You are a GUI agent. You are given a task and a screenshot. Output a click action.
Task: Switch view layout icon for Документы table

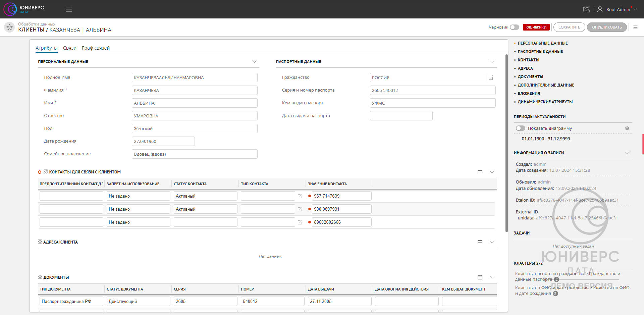[x=480, y=277]
